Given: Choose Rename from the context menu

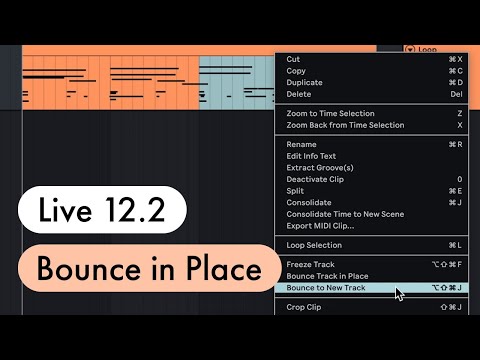Looking at the screenshot, I should click(x=371, y=145).
